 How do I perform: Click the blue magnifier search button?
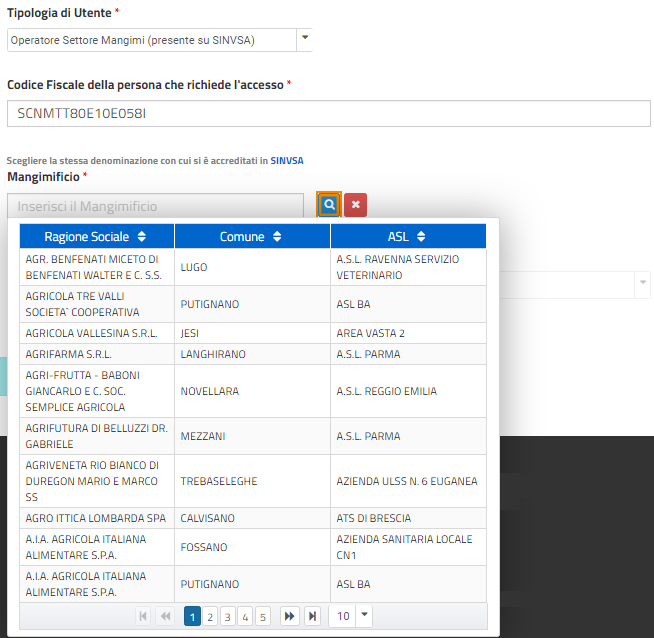point(329,205)
